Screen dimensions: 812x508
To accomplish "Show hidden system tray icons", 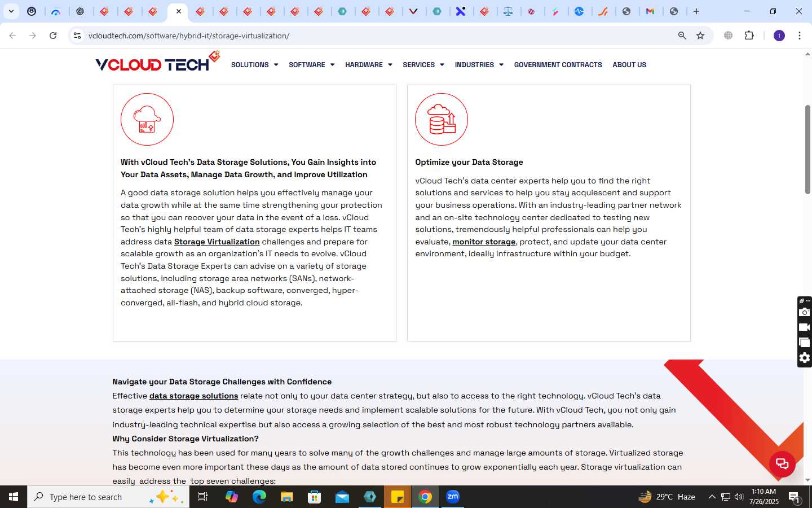I will 712,497.
